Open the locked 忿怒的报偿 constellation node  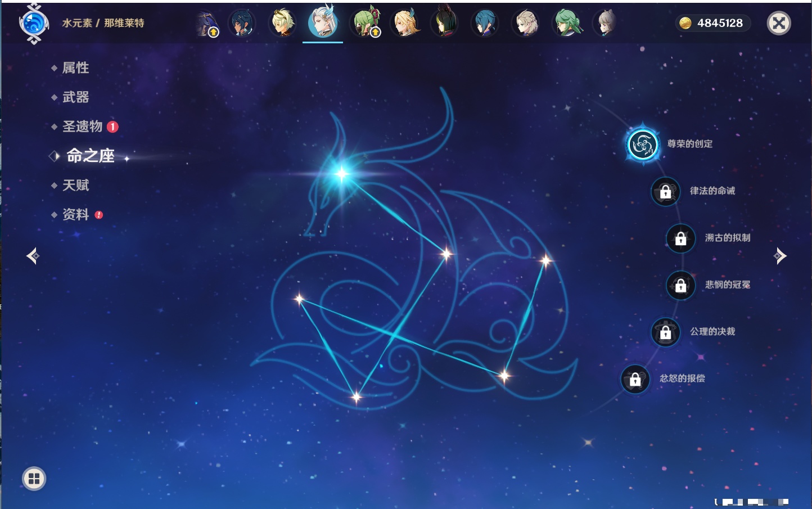(635, 379)
